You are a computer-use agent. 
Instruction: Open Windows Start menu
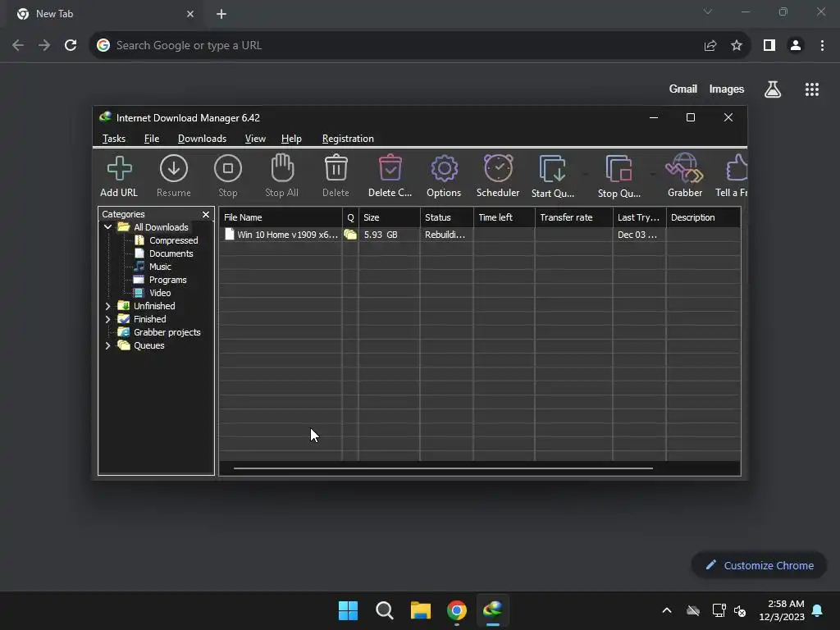[348, 610]
